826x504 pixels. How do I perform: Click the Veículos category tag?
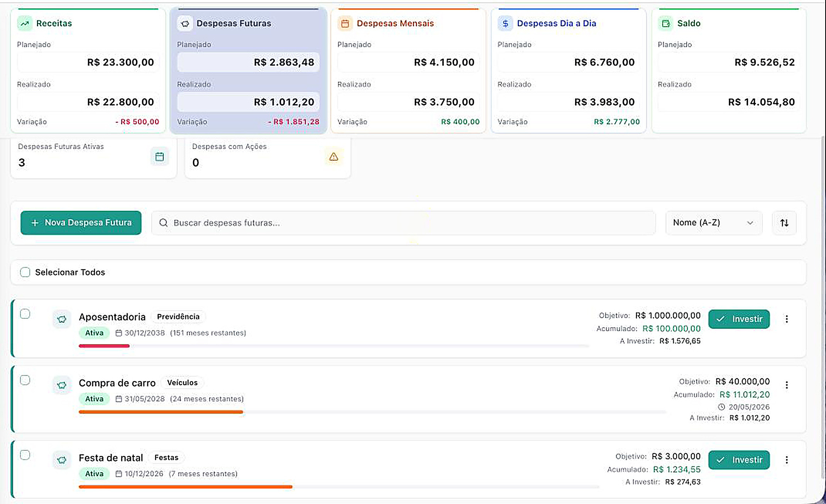coord(182,383)
